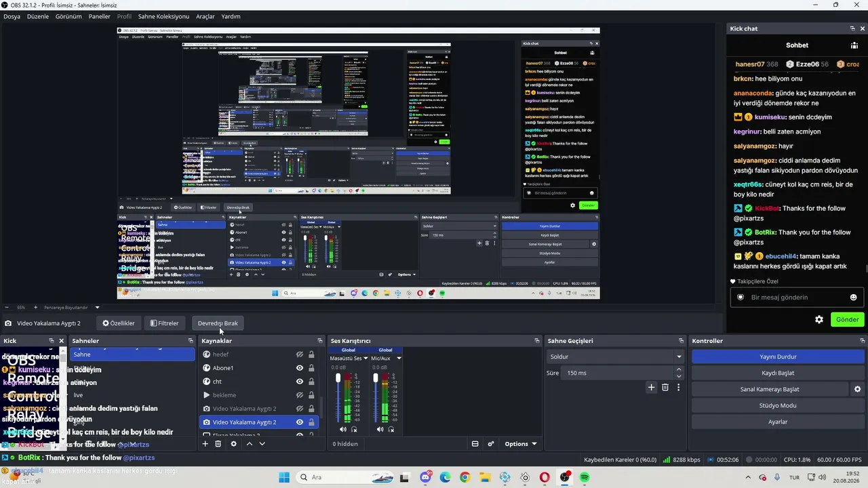This screenshot has width=868, height=488.
Task: Open the Araçlar menu
Action: [205, 16]
